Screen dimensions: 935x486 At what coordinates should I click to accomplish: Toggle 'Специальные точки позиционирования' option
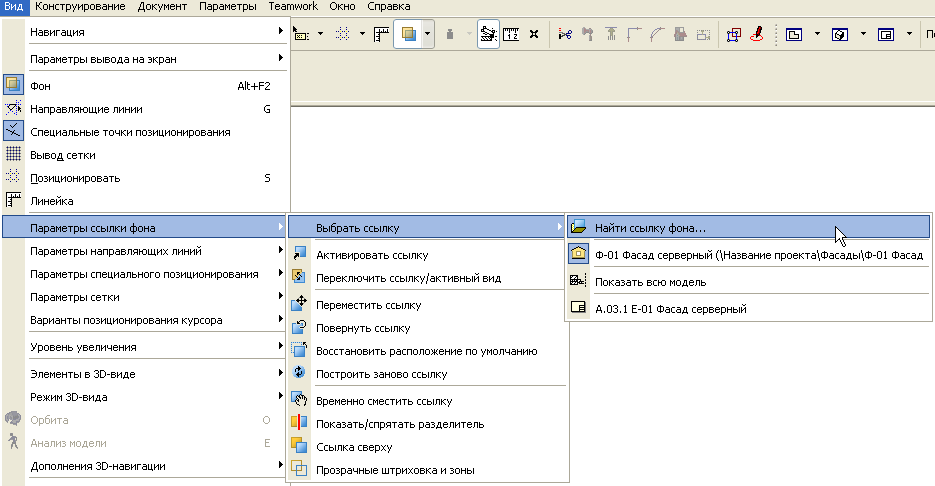130,132
